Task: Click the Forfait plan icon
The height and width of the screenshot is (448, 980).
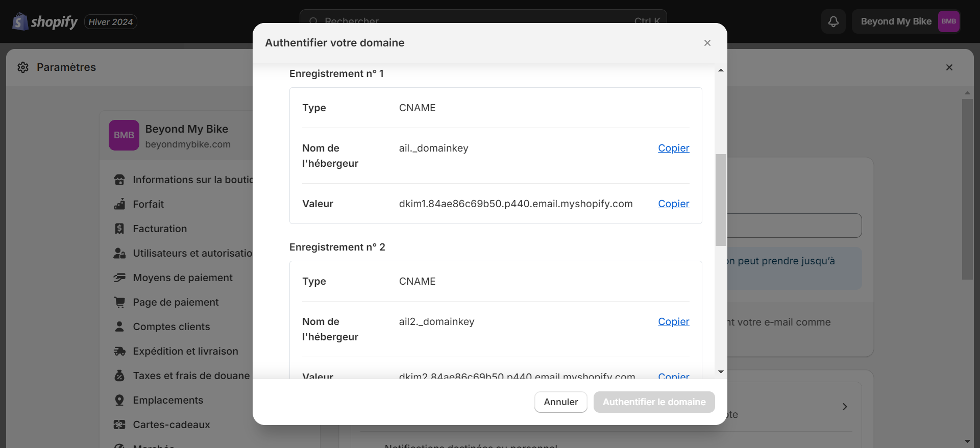Action: [x=119, y=204]
